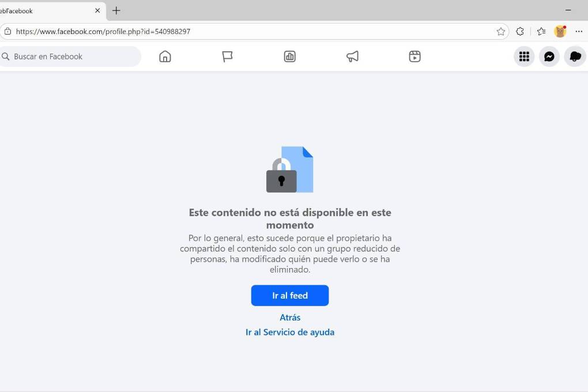Open the Pages flag icon
This screenshot has width=588, height=392.
[227, 56]
